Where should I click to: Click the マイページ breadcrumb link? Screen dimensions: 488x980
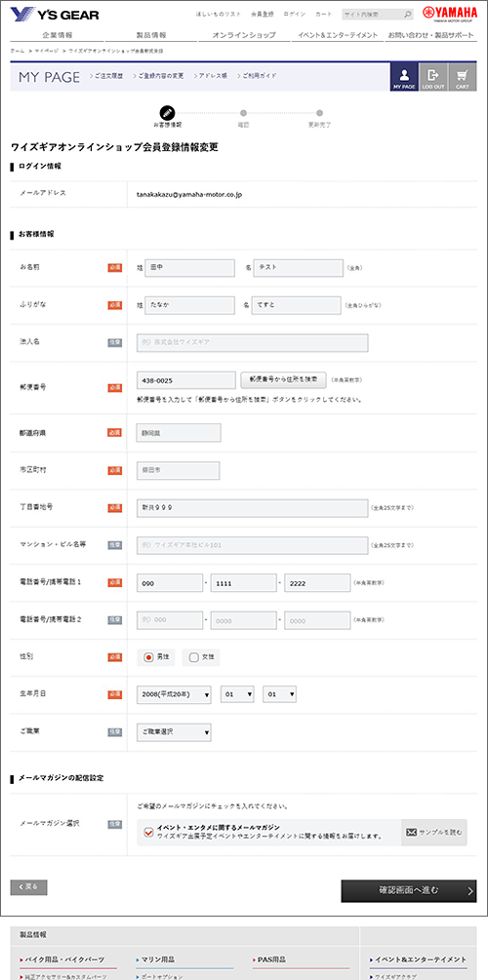(46, 50)
